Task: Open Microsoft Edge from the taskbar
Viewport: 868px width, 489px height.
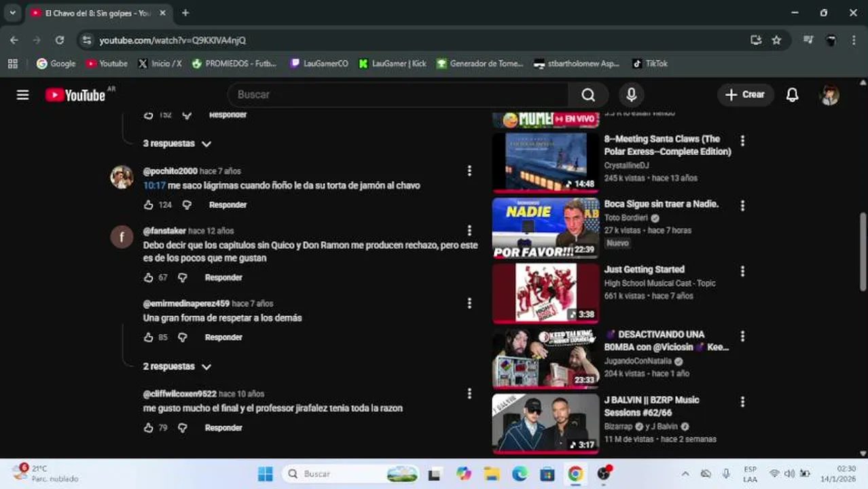Action: pos(520,473)
